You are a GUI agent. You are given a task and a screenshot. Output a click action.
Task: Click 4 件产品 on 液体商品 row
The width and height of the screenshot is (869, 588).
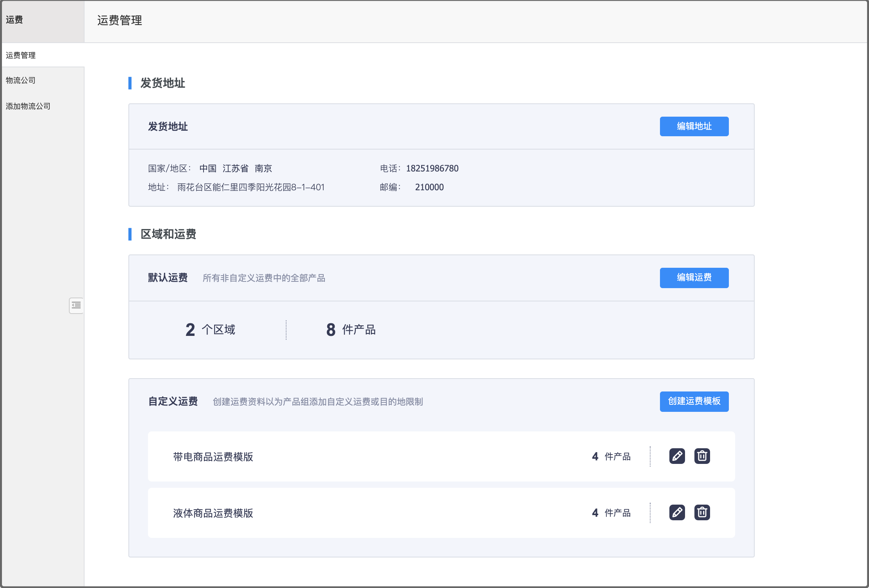pos(611,513)
